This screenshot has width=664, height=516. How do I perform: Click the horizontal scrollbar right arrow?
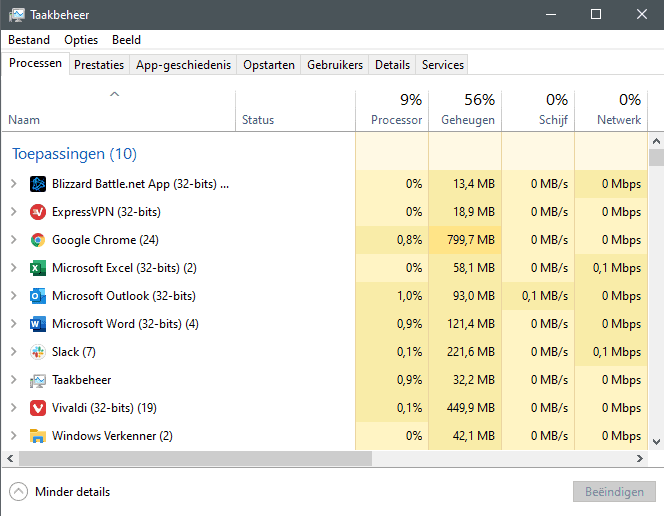pyautogui.click(x=639, y=458)
